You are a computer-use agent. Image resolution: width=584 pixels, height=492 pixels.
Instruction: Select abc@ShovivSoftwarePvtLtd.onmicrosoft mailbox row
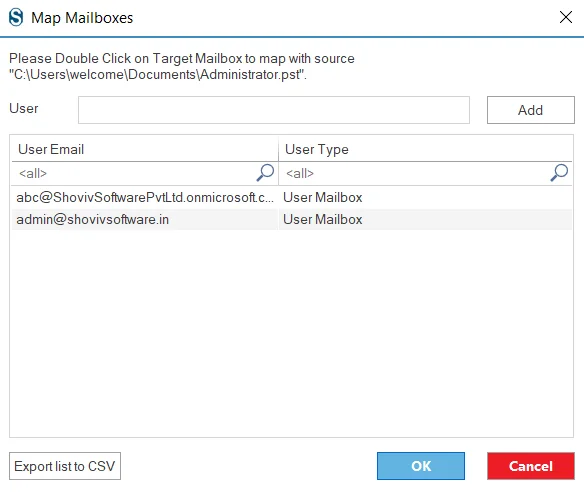click(292, 197)
